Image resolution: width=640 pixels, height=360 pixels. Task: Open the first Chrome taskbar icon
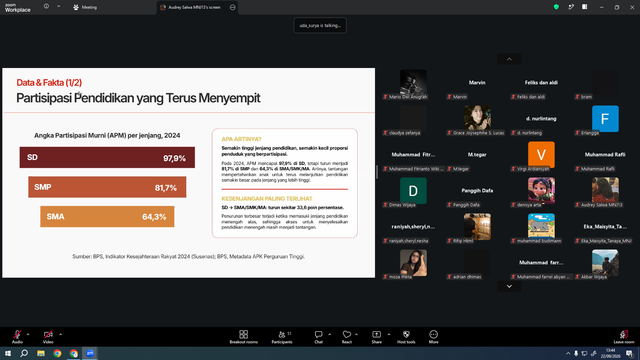(x=57, y=353)
